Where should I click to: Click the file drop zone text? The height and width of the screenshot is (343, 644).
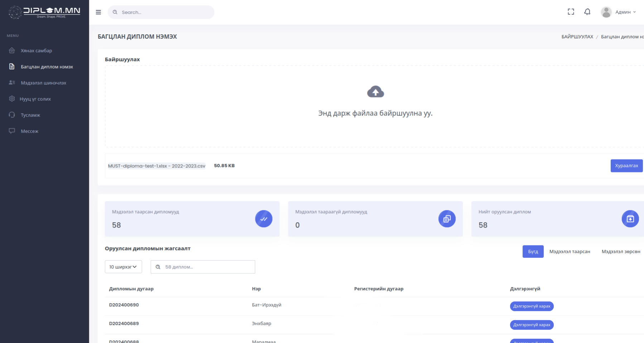pos(375,113)
